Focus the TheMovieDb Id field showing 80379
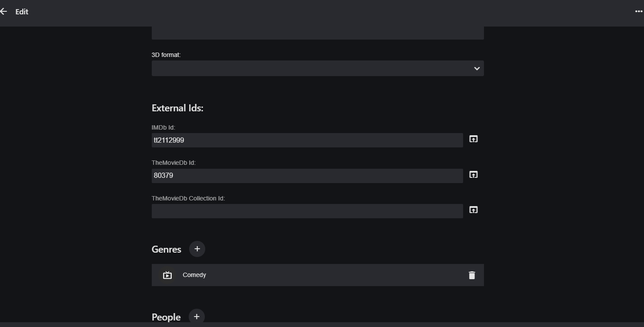 pyautogui.click(x=307, y=176)
